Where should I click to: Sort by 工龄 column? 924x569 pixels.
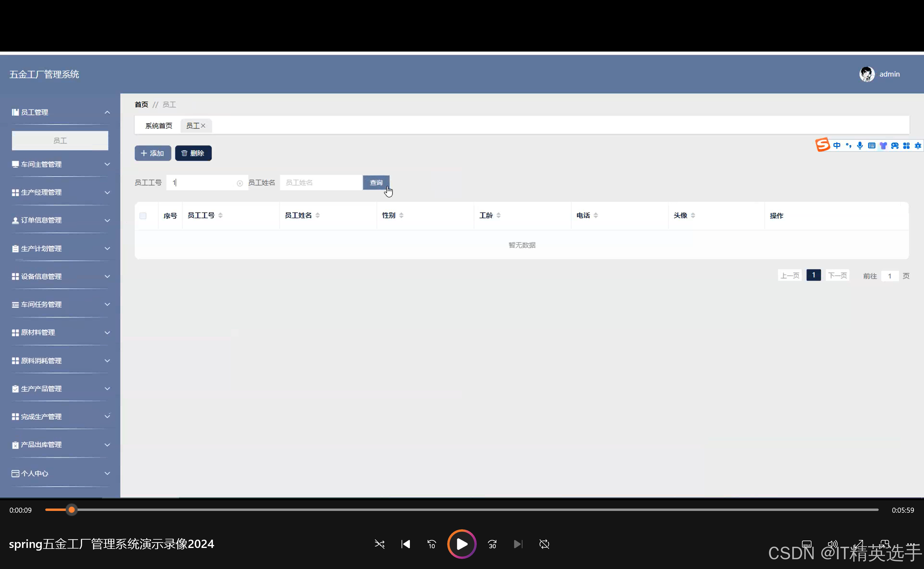click(498, 215)
